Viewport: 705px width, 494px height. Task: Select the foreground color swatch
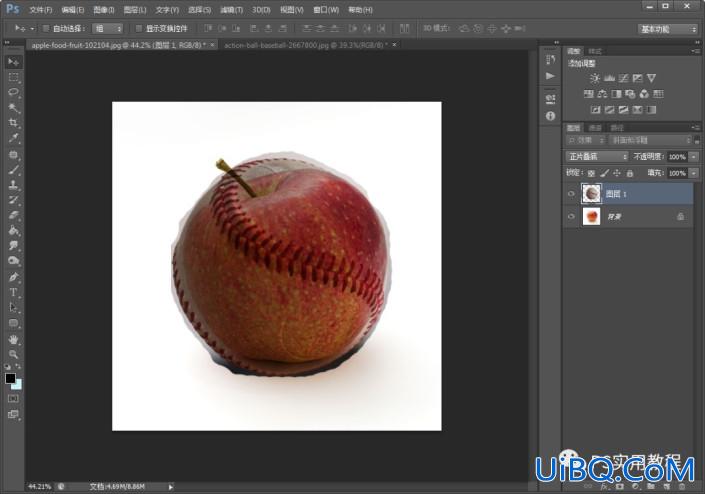10,378
